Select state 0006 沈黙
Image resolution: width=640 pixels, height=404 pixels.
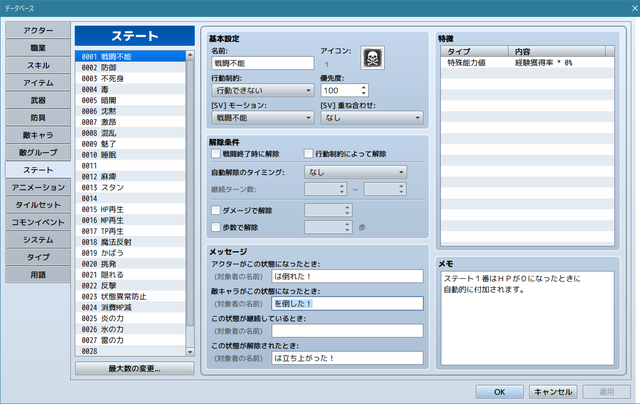(130, 111)
